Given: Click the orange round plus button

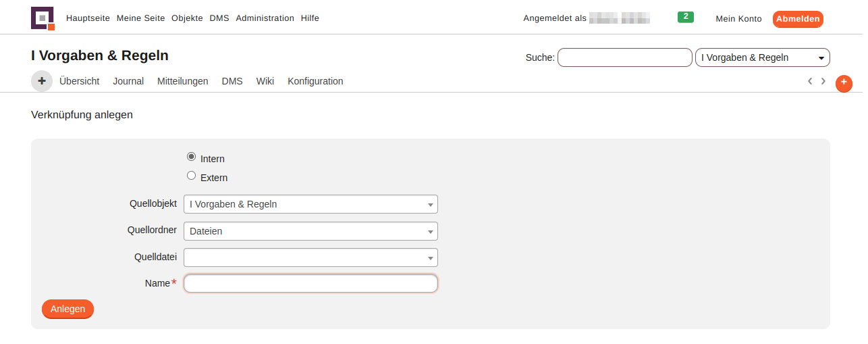Looking at the screenshot, I should 844,83.
